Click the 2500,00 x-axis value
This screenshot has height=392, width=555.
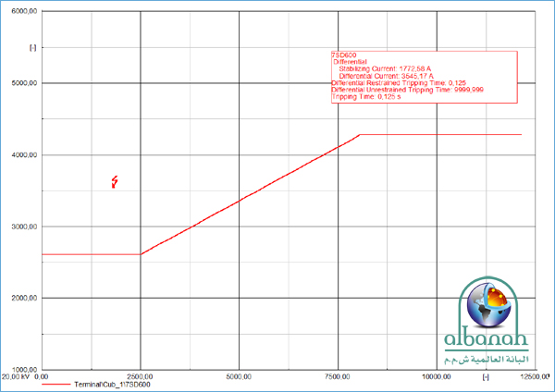click(x=139, y=377)
